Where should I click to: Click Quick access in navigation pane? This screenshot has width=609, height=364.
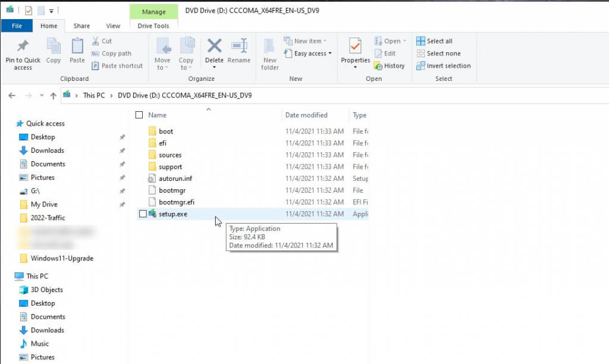pos(45,124)
